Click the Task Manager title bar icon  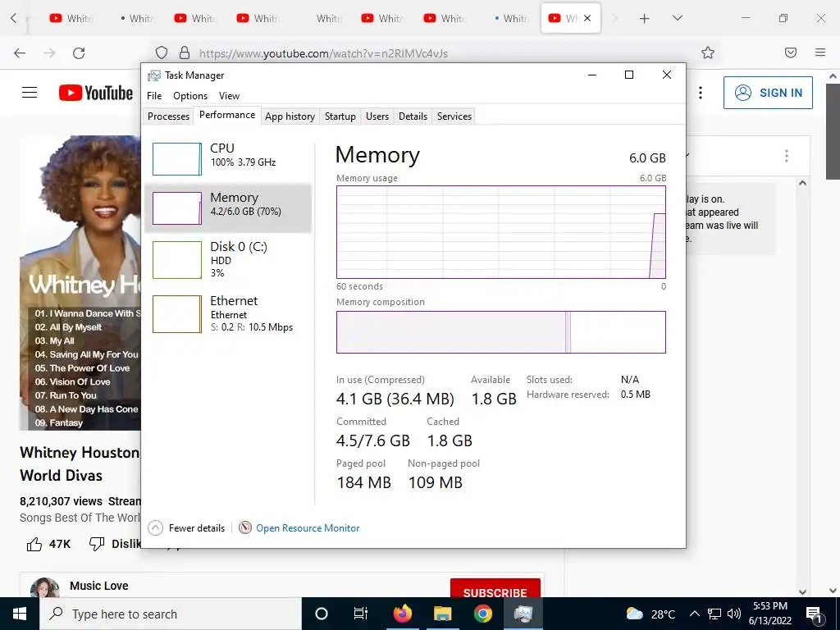153,75
